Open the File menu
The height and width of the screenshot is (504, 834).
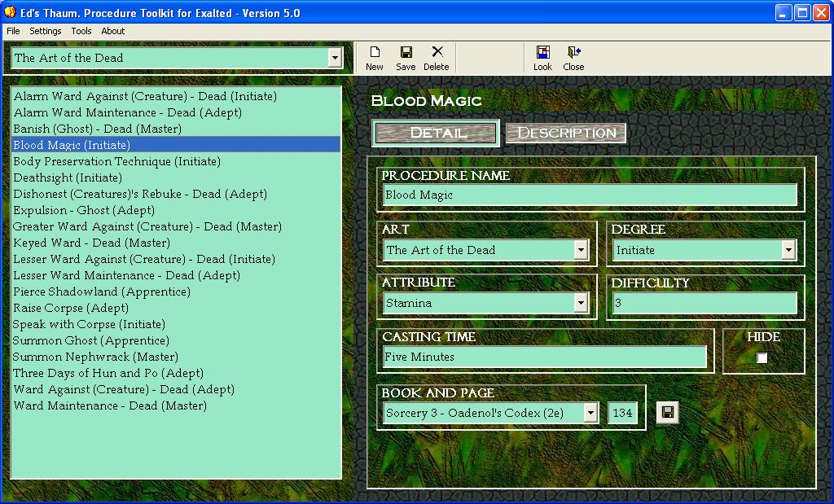(13, 31)
